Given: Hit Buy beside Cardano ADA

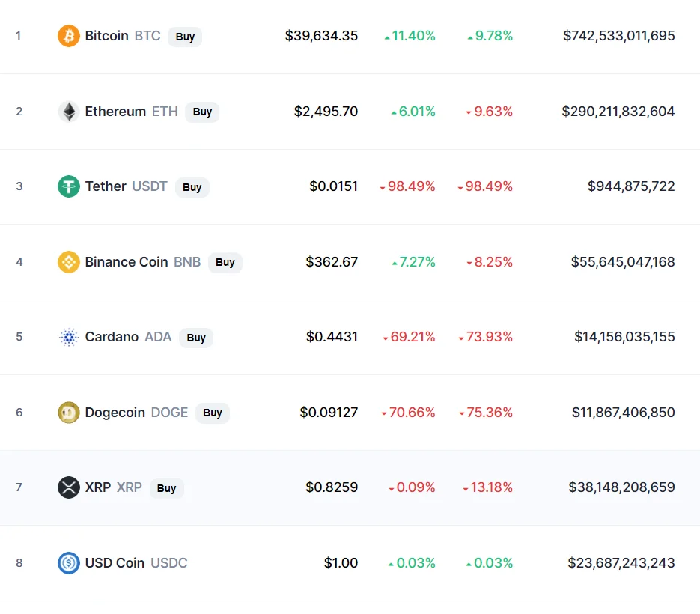Looking at the screenshot, I should tap(196, 338).
